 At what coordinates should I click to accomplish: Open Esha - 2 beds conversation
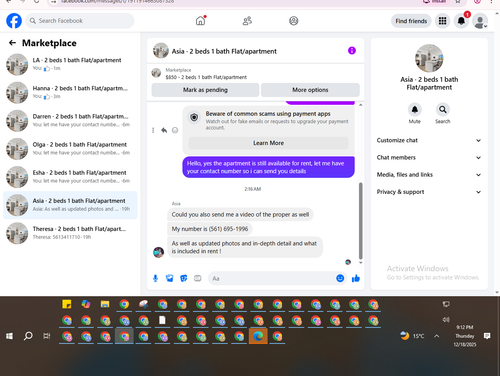coord(70,177)
